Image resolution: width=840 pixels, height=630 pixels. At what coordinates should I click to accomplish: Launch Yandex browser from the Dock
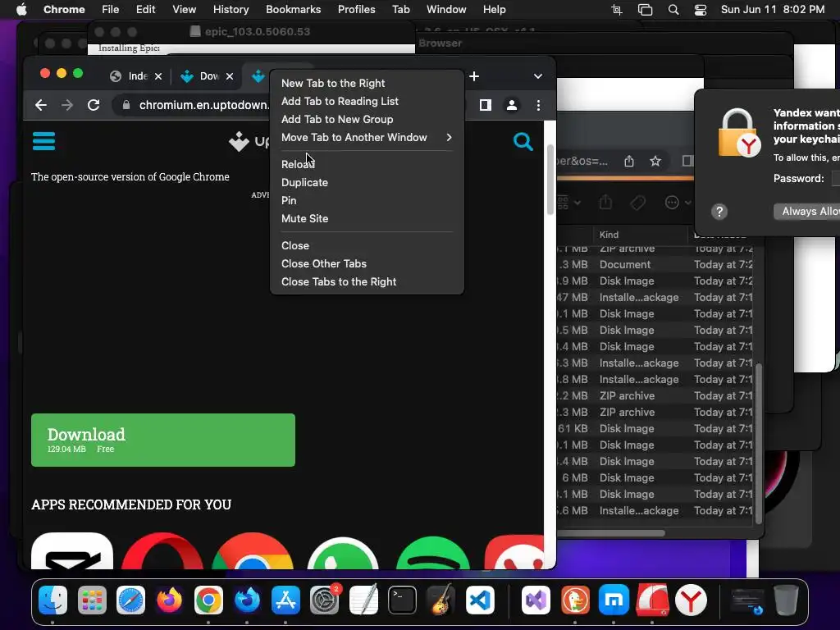tap(691, 600)
